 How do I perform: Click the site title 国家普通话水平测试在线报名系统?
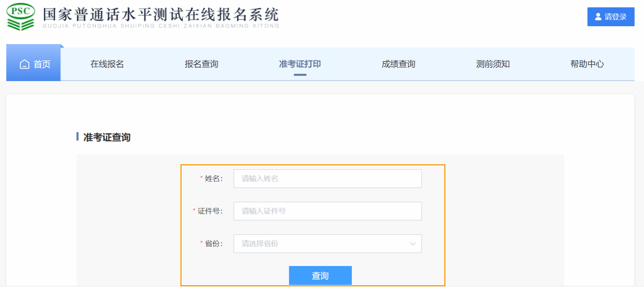point(161,15)
